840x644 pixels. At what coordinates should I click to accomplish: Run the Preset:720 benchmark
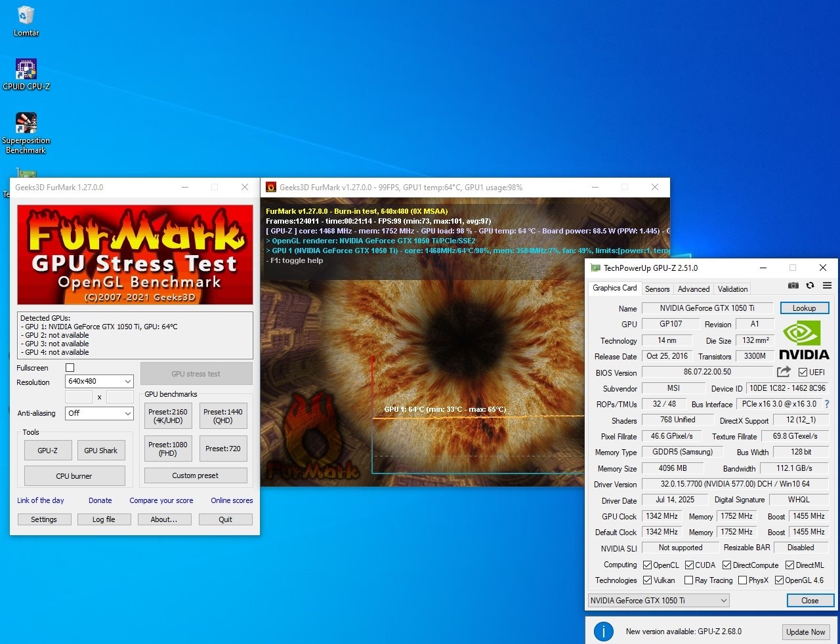(223, 449)
